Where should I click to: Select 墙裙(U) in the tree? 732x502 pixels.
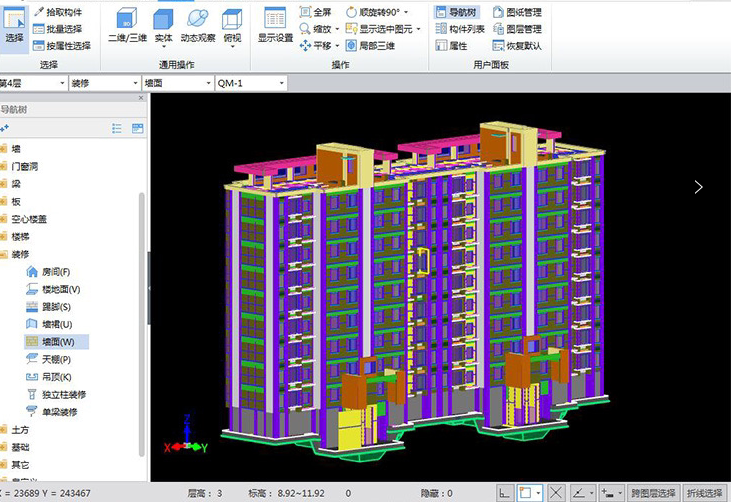coord(49,324)
